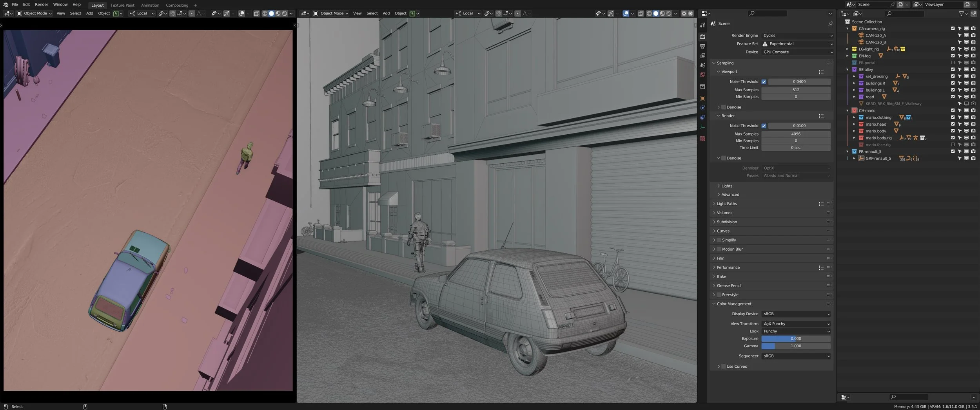Expand LG-light_rig collection in outliner
The width and height of the screenshot is (980, 410).
(x=848, y=49)
